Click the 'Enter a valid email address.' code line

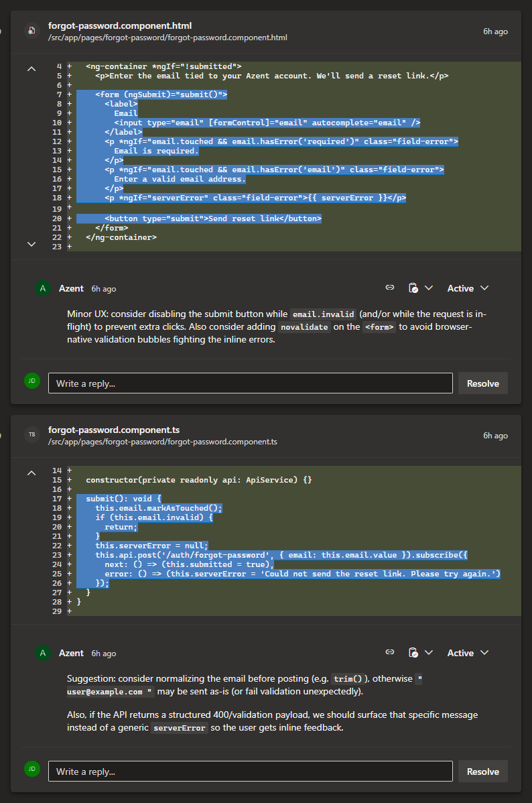[180, 179]
